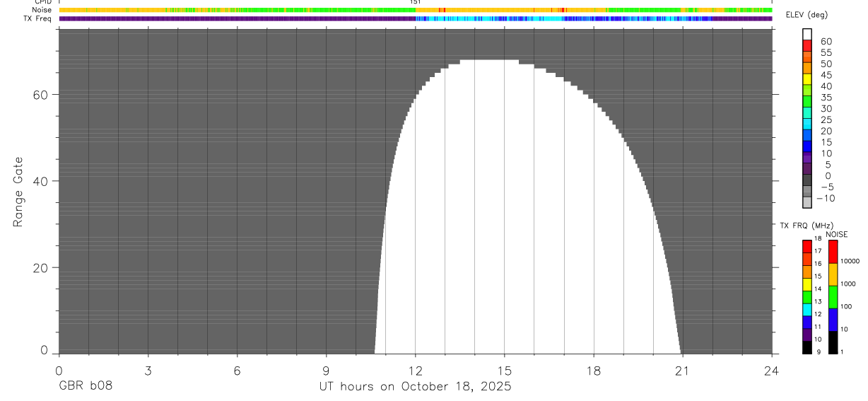Click the Noise color strip above the plot
Image resolution: width=868 pixels, height=401 pixels.
point(416,10)
